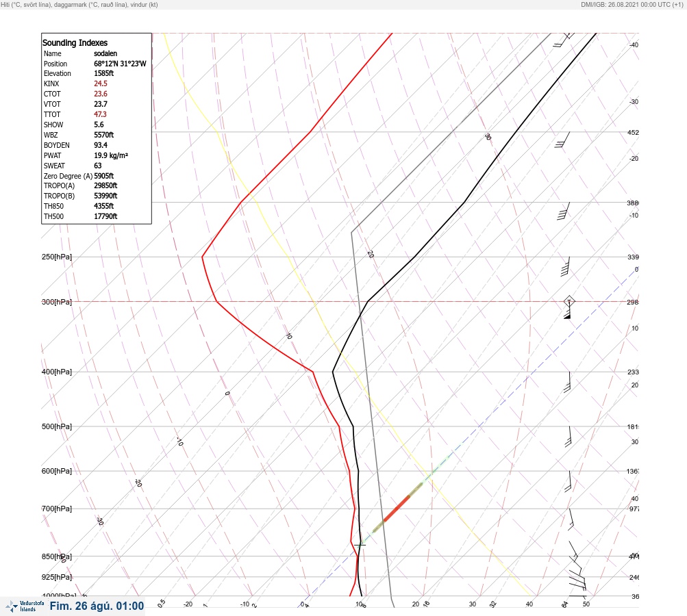The height and width of the screenshot is (616, 687).
Task: Click the 'Sounding Indexes' title
Action: (x=75, y=43)
